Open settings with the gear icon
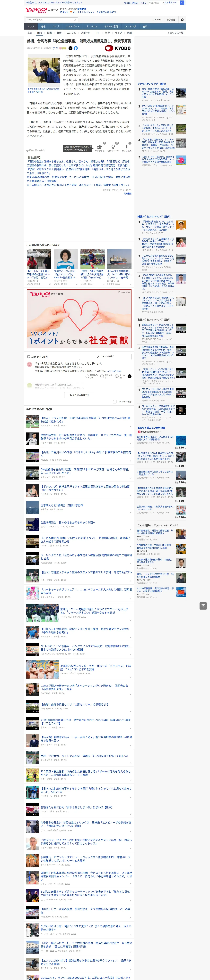210x980 pixels. point(182,20)
